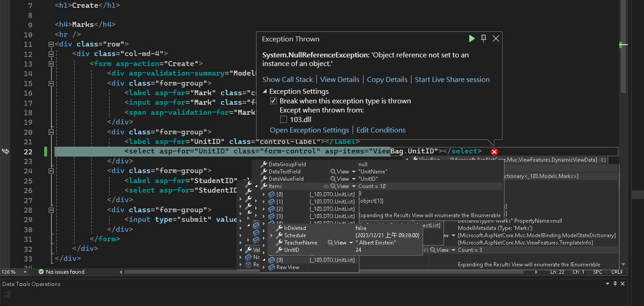Expand item [0] in the Items list
This screenshot has width=644, height=306.
pyautogui.click(x=264, y=194)
